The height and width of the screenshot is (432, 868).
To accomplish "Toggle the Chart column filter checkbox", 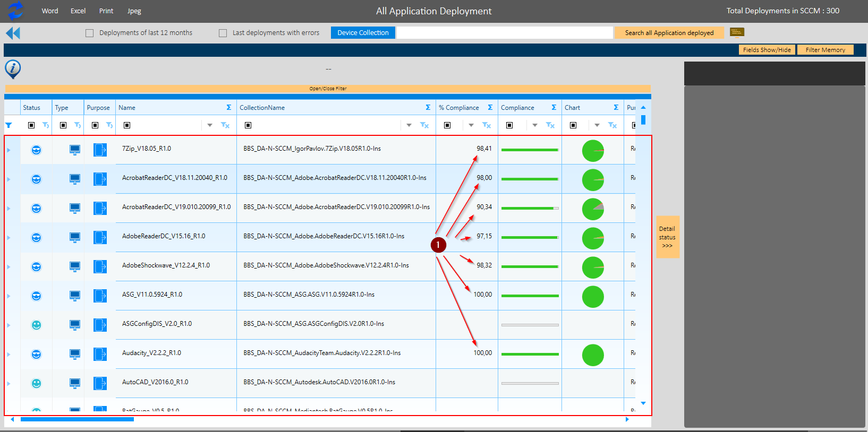I will click(573, 125).
